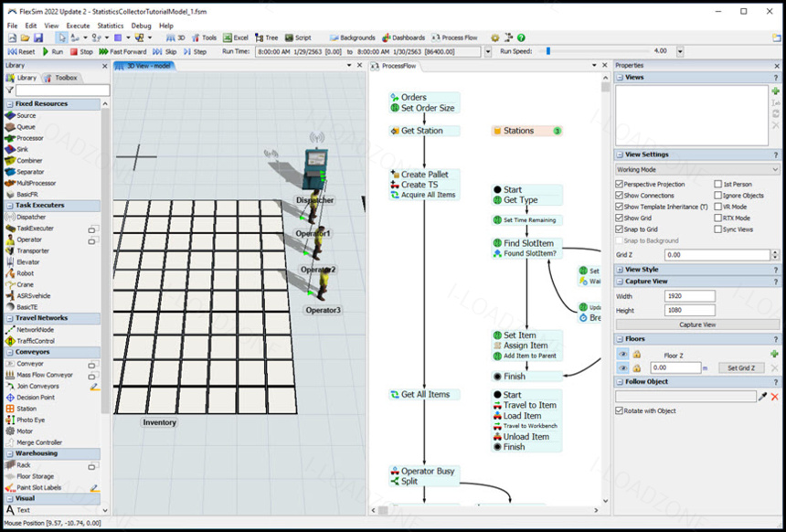The width and height of the screenshot is (786, 532).
Task: Click the Capture View button
Action: [697, 325]
